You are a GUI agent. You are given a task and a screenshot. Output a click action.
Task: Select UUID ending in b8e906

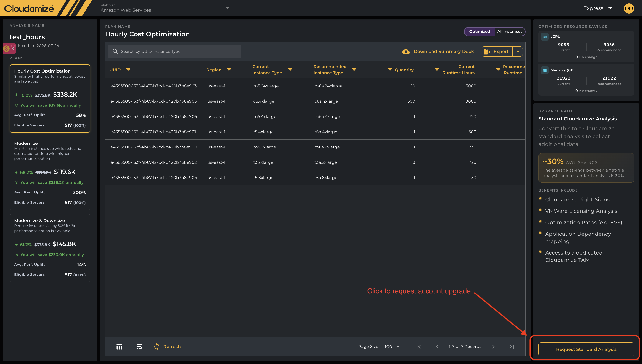(154, 116)
